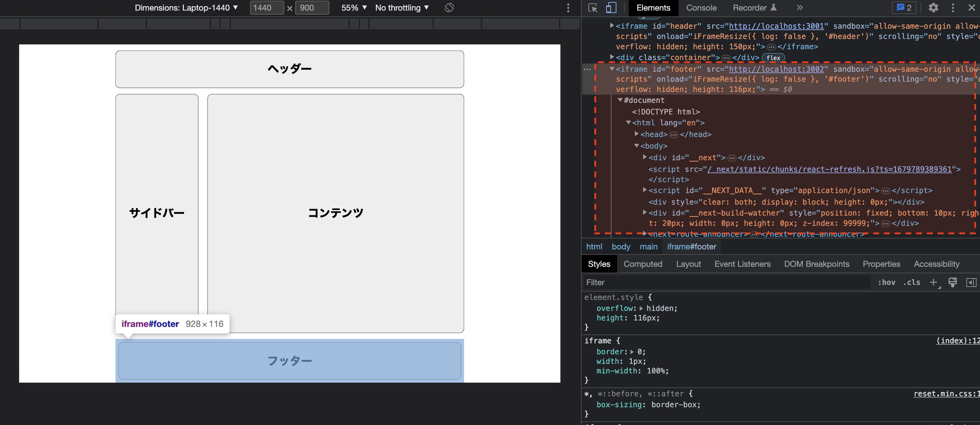Show more DevTools tabs chevron
The image size is (980, 425).
[x=800, y=8]
